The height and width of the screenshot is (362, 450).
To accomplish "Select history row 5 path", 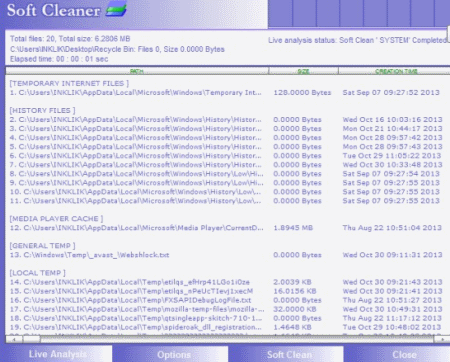I will pyautogui.click(x=135, y=147).
